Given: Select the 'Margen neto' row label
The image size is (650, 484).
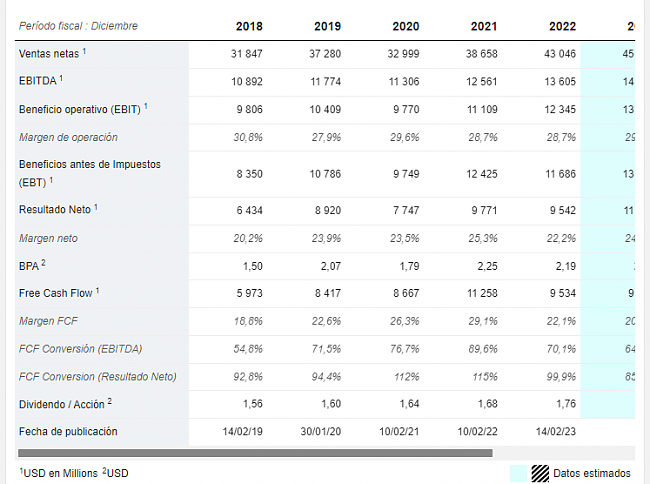Looking at the screenshot, I should point(48,238).
